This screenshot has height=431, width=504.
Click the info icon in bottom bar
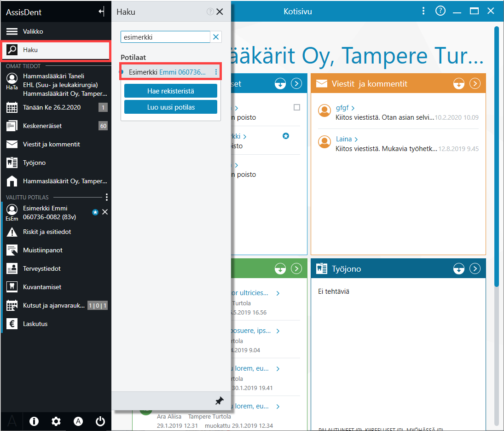point(34,421)
